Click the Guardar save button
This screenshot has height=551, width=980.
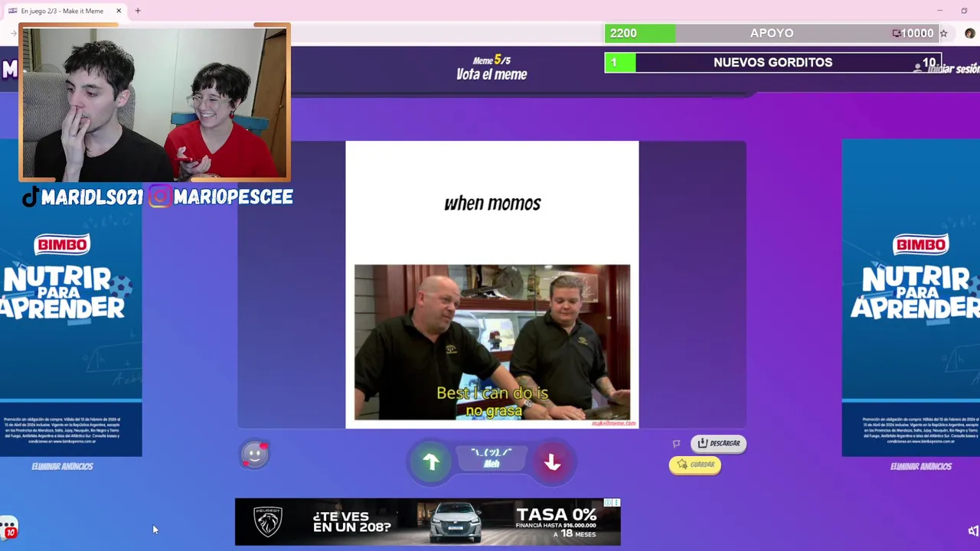(x=695, y=465)
